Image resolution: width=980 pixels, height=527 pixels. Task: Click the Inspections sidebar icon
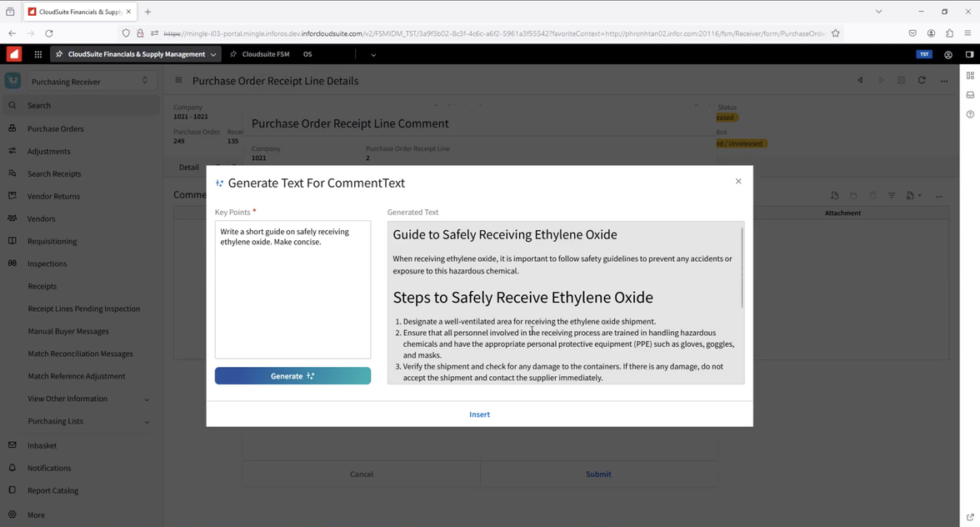pyautogui.click(x=12, y=263)
